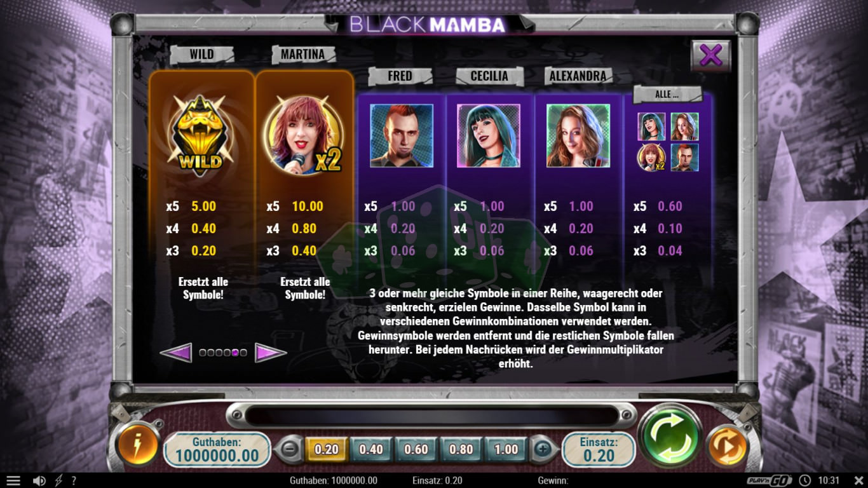Exit the game with bottom-right X icon

click(858, 480)
